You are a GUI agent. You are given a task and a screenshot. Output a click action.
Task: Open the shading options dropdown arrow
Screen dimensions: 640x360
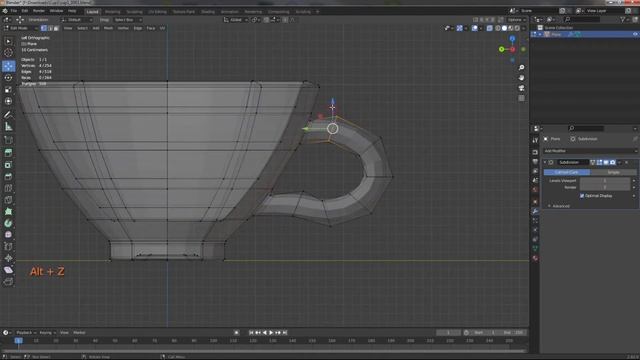(524, 28)
